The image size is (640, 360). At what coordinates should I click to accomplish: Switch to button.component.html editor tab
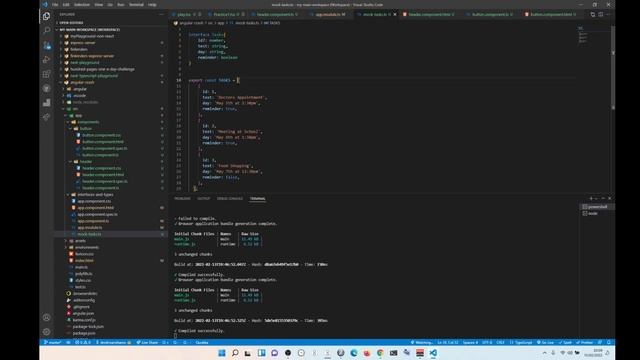tap(551, 14)
